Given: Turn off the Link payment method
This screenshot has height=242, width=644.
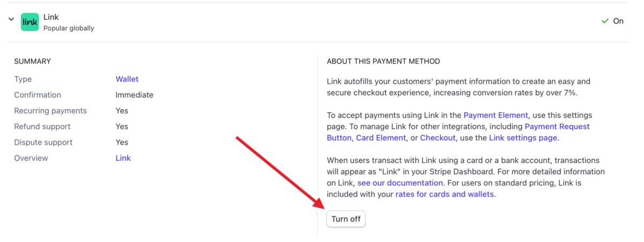Looking at the screenshot, I should pos(346,219).
